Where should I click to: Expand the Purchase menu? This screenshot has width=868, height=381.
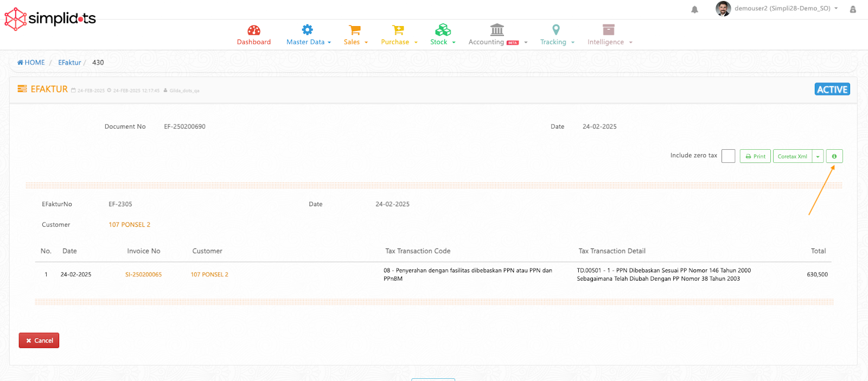[x=399, y=42]
